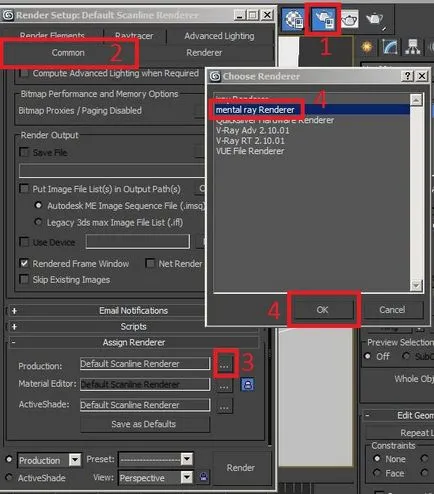This screenshot has width=434, height=494.
Task: Toggle the Material Editor renderer lock icon
Action: (247, 384)
